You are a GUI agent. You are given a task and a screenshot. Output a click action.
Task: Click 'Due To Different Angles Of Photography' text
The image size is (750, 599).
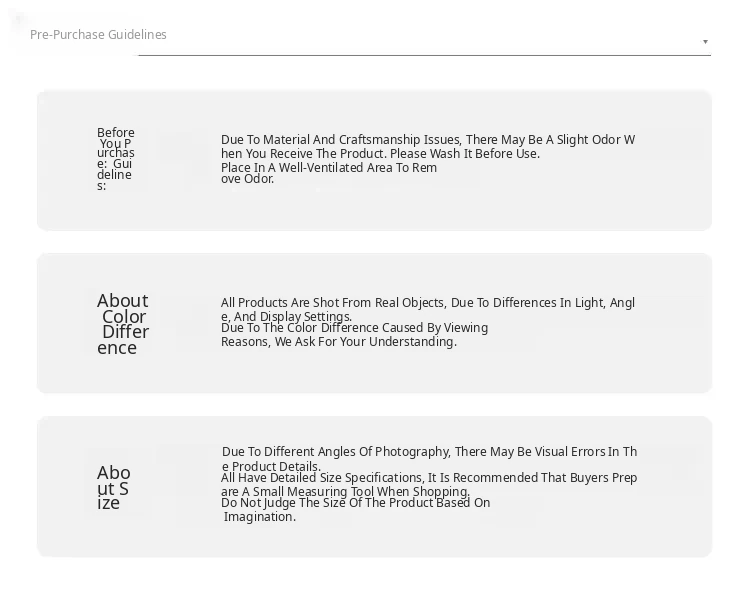(429, 452)
